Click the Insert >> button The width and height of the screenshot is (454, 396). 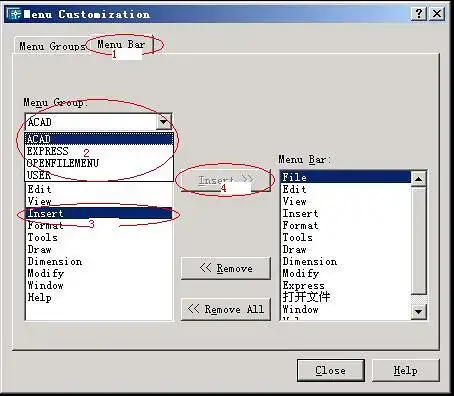[226, 180]
